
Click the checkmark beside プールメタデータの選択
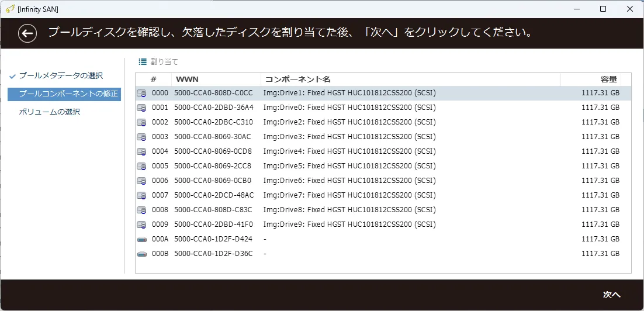(x=12, y=76)
